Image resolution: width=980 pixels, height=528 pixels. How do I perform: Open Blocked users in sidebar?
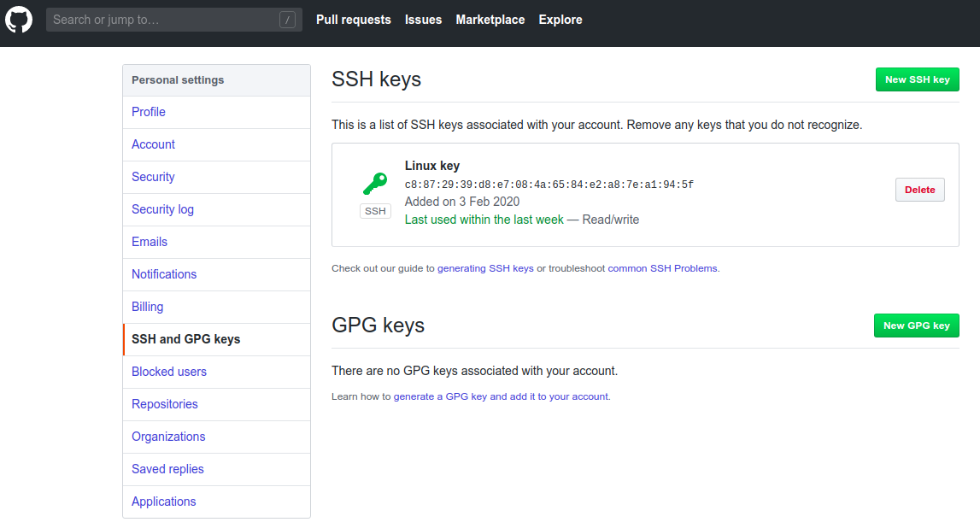click(216, 372)
